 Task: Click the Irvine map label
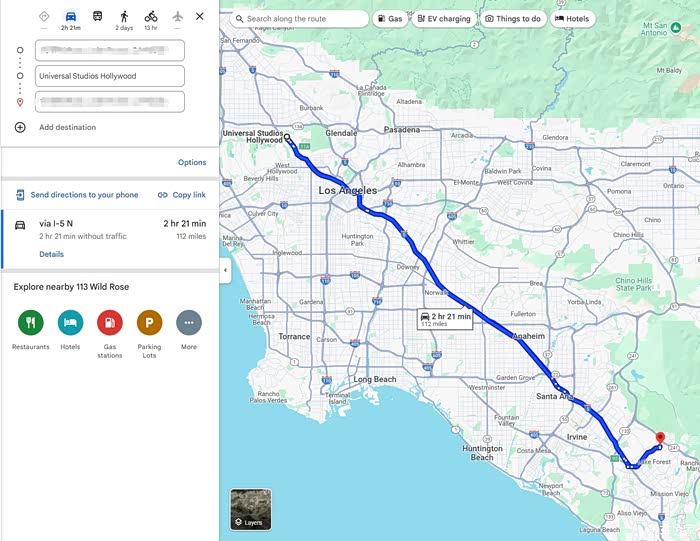[577, 437]
